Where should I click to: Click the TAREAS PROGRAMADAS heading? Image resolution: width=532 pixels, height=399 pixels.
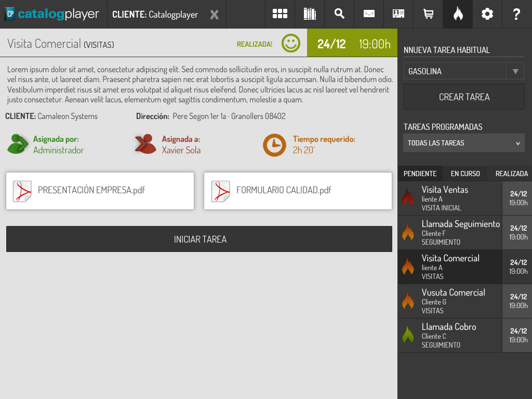(x=443, y=127)
